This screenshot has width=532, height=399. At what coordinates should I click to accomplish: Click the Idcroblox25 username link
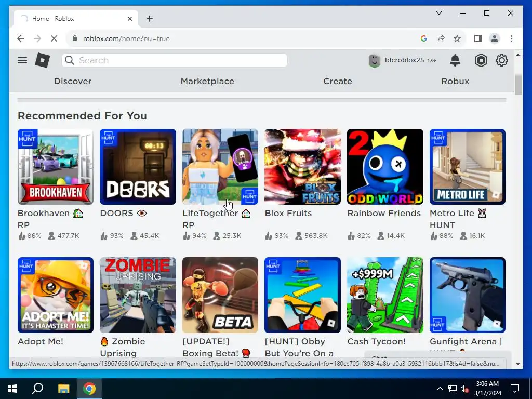tap(404, 60)
